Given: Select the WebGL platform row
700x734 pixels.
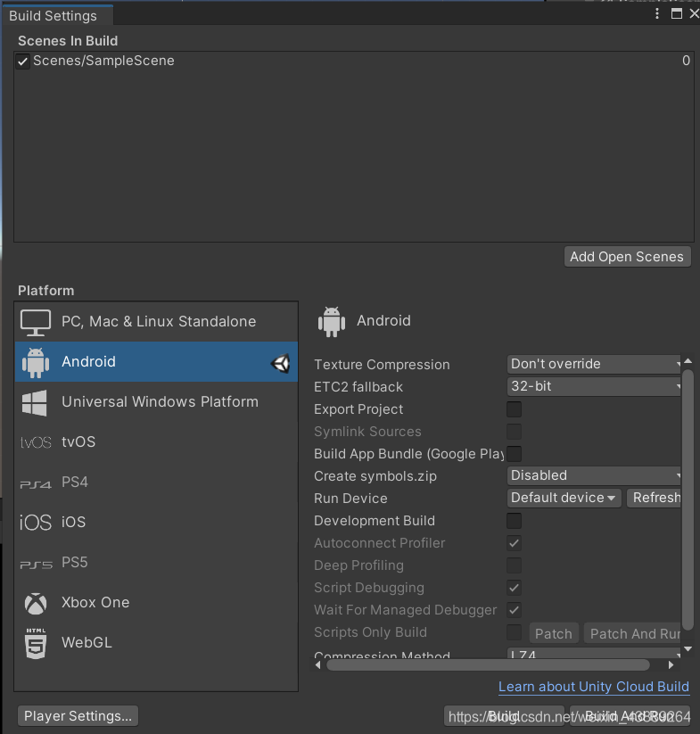Looking at the screenshot, I should tap(156, 643).
